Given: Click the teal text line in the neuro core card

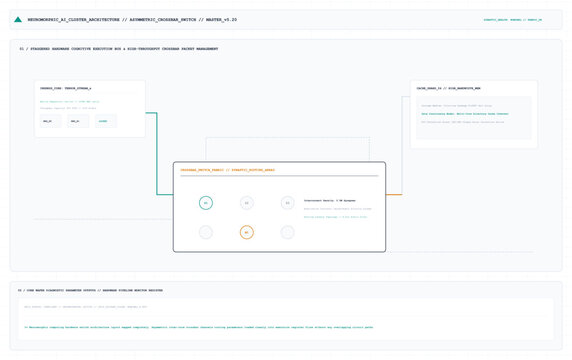Looking at the screenshot, I should coord(70,101).
